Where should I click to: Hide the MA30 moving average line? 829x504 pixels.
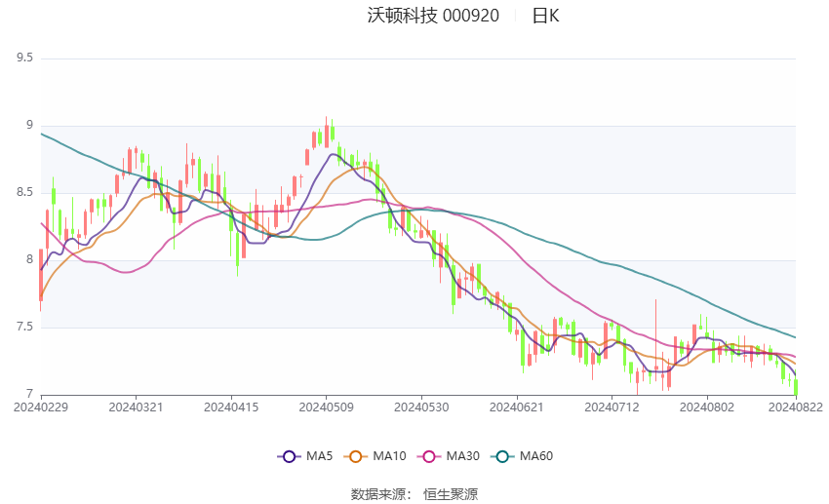tap(449, 456)
